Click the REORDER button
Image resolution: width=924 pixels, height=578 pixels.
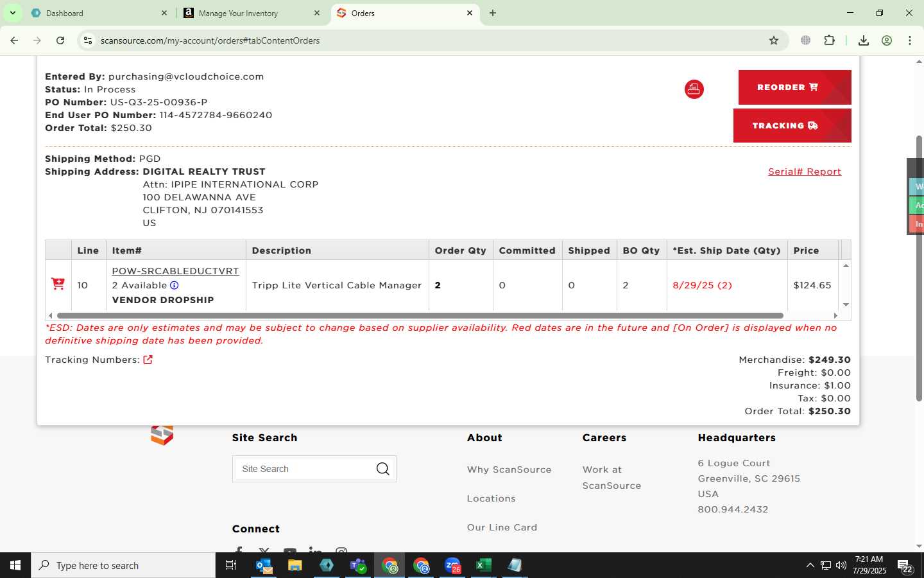point(794,87)
